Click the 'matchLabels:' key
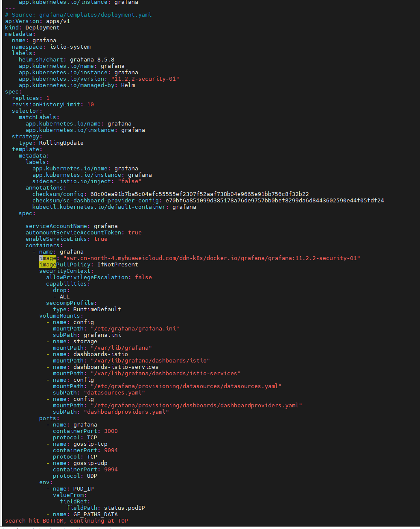Viewport: 420px width, 529px height. [39, 117]
